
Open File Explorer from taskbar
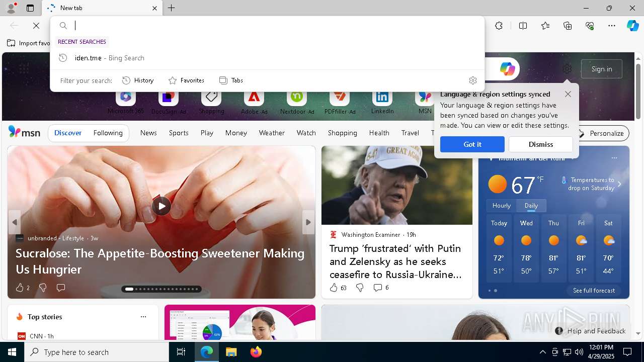[231, 352]
